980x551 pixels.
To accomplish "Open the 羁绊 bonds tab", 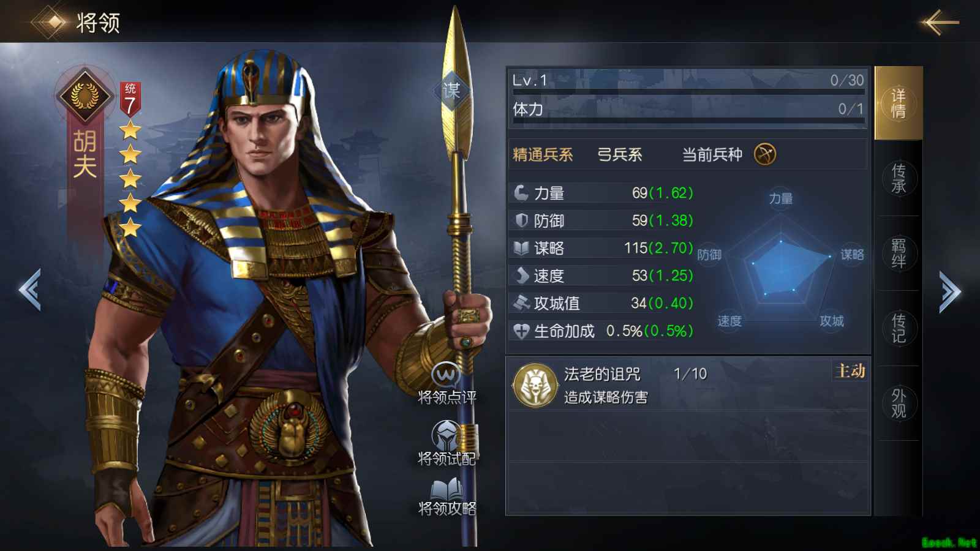I will (898, 253).
